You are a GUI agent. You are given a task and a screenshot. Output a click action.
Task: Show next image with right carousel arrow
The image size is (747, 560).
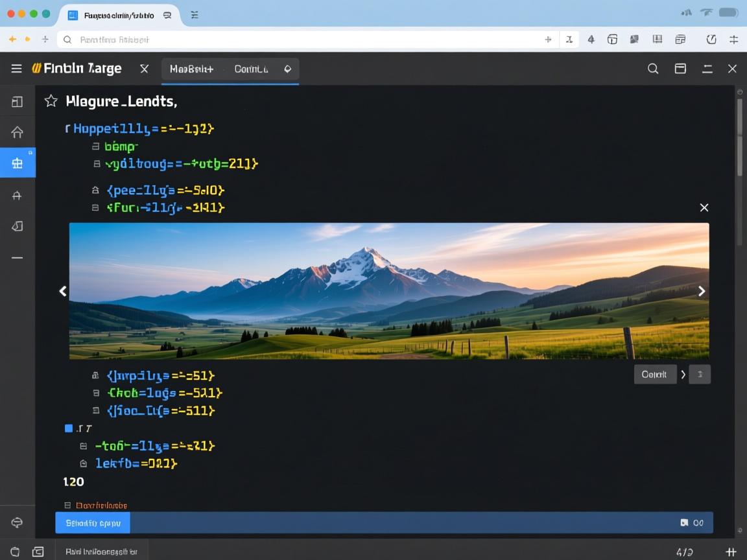701,292
